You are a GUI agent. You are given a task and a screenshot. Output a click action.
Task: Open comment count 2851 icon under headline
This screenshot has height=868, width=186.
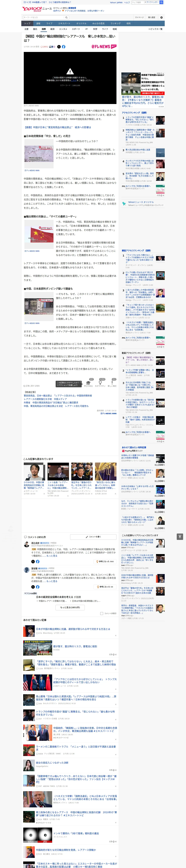45,47
